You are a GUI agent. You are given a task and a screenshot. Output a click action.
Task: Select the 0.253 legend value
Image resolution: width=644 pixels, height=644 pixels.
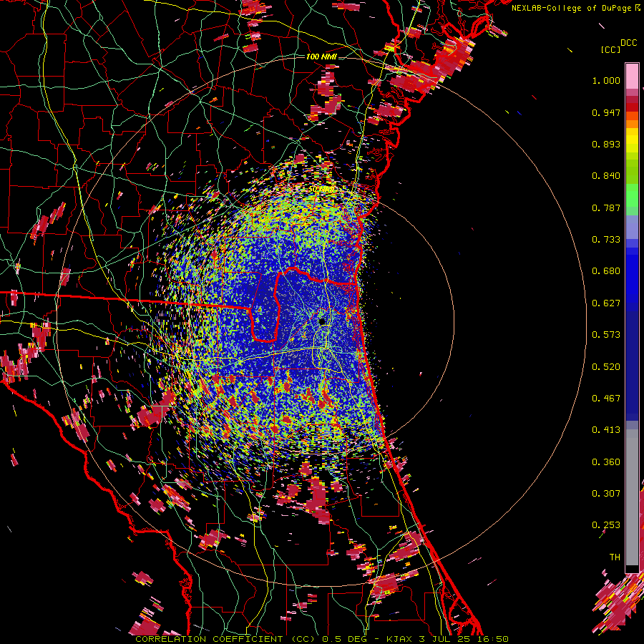point(606,525)
